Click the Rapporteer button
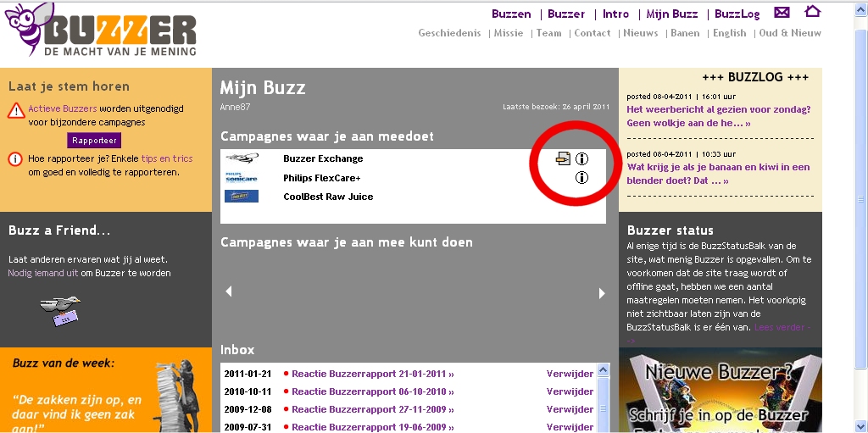The width and height of the screenshot is (868, 433). (94, 140)
